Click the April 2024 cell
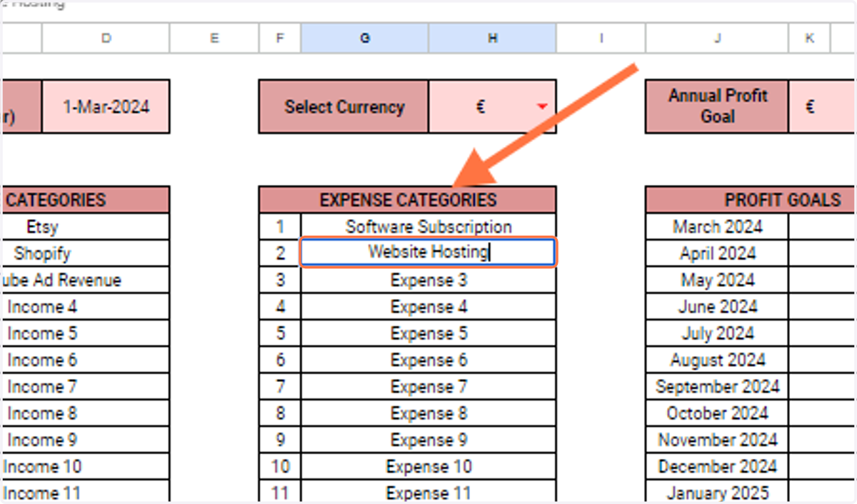The width and height of the screenshot is (857, 504). (717, 253)
